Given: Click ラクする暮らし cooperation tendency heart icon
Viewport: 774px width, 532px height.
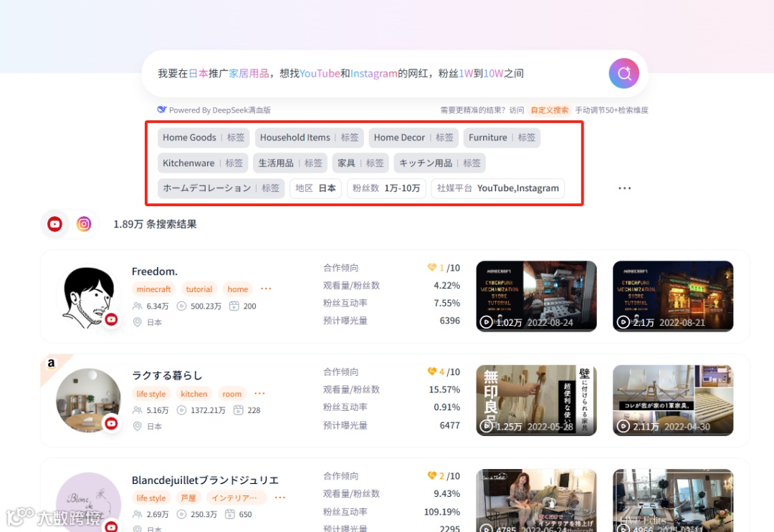Looking at the screenshot, I should tap(432, 372).
